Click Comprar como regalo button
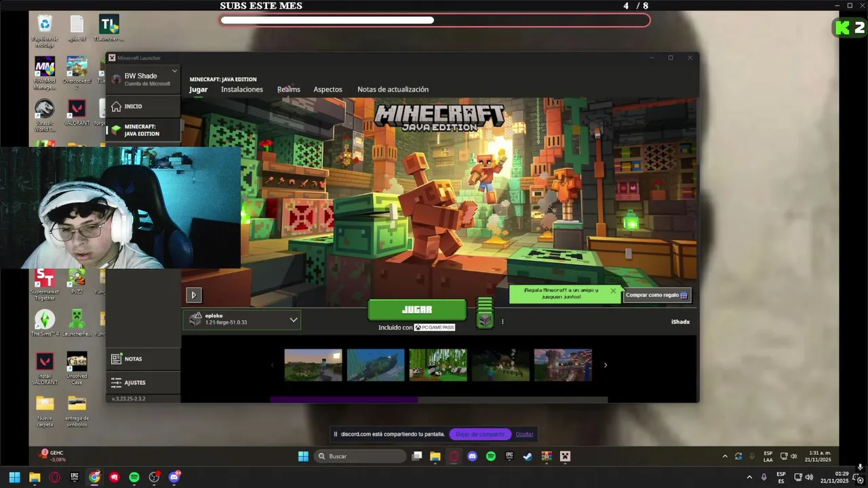The image size is (868, 488). pos(656,295)
